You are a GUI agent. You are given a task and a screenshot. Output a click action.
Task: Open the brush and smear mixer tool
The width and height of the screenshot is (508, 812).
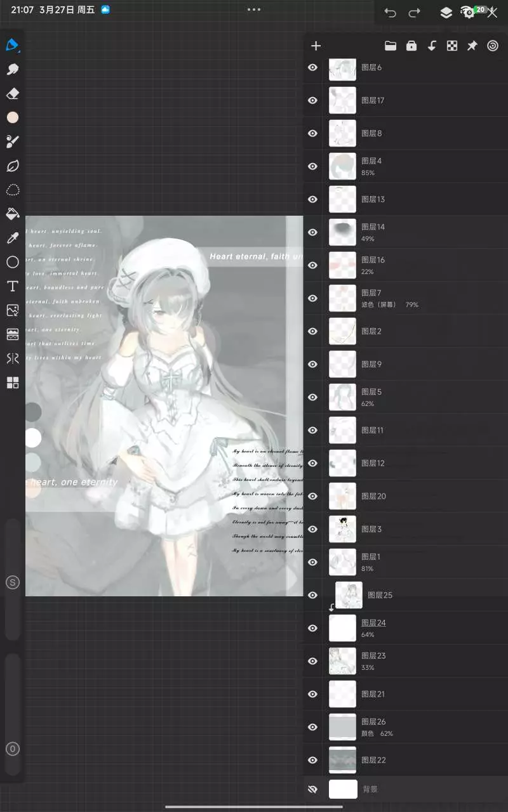[x=13, y=141]
